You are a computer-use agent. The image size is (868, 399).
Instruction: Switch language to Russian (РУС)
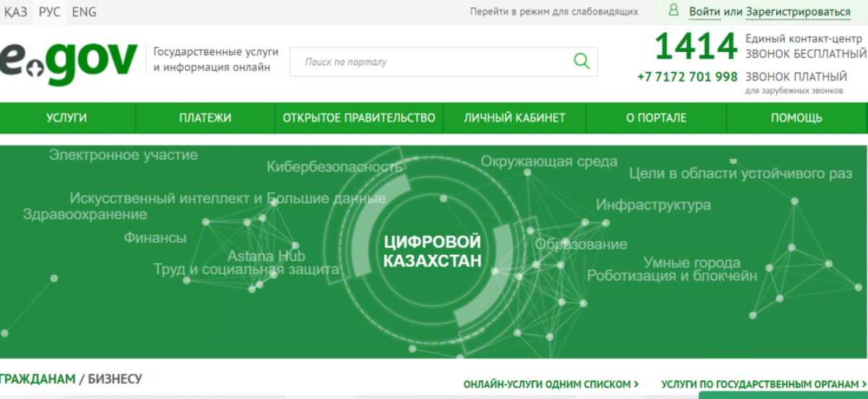pyautogui.click(x=49, y=12)
